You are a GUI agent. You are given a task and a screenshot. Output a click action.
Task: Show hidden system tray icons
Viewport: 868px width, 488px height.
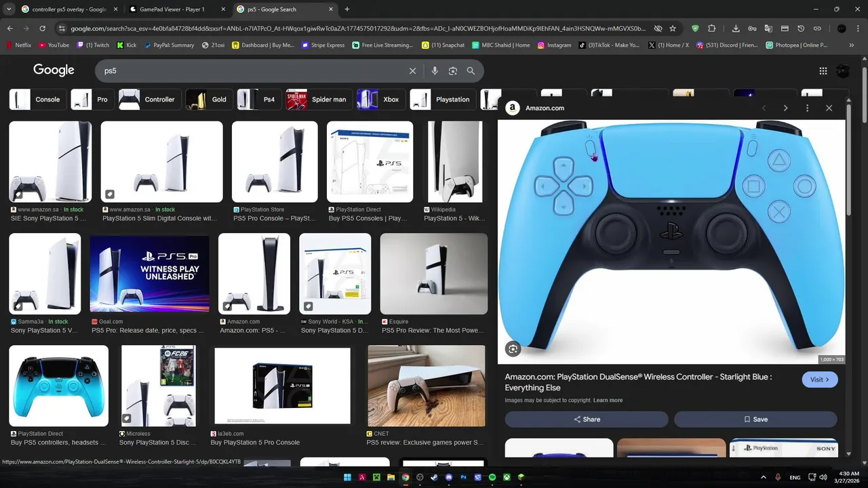tap(763, 477)
